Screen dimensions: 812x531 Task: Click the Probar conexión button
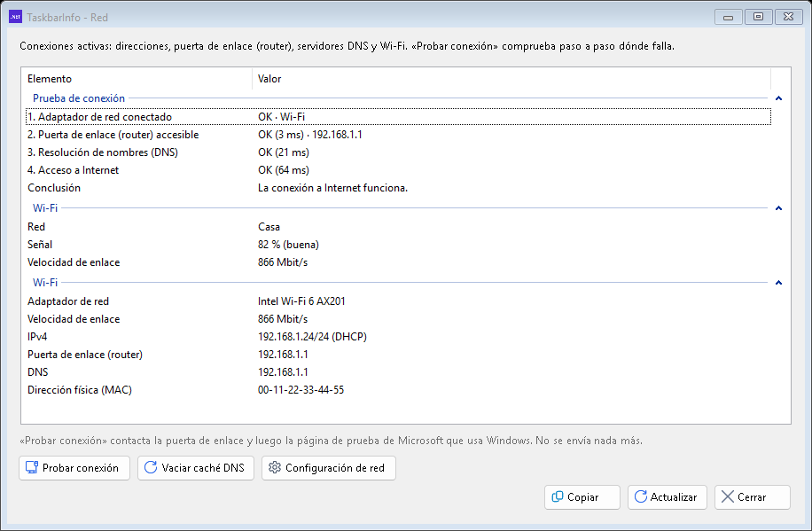(x=74, y=468)
